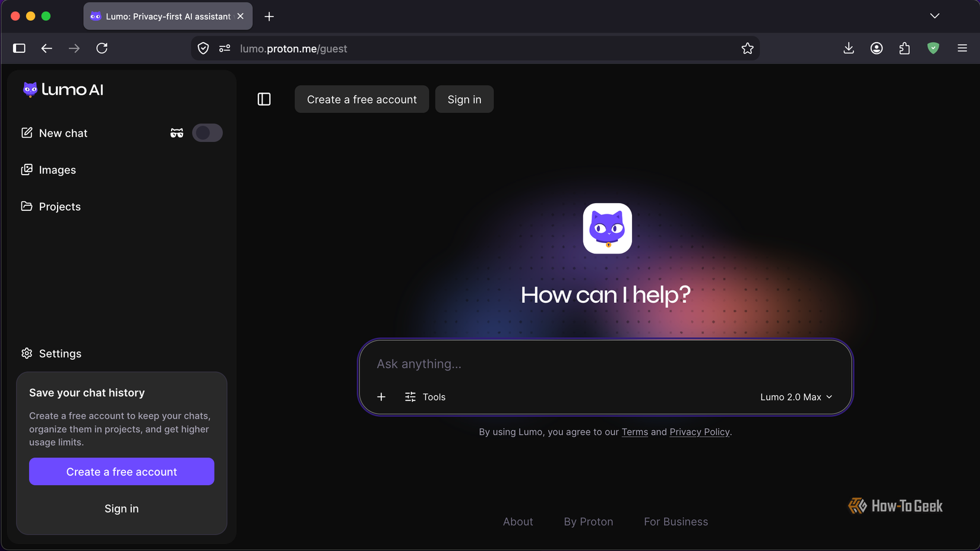
Task: Open the About footer link
Action: tap(518, 521)
